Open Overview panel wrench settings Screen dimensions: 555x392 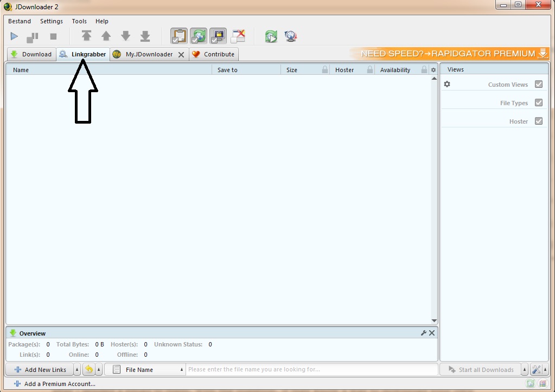(x=423, y=333)
